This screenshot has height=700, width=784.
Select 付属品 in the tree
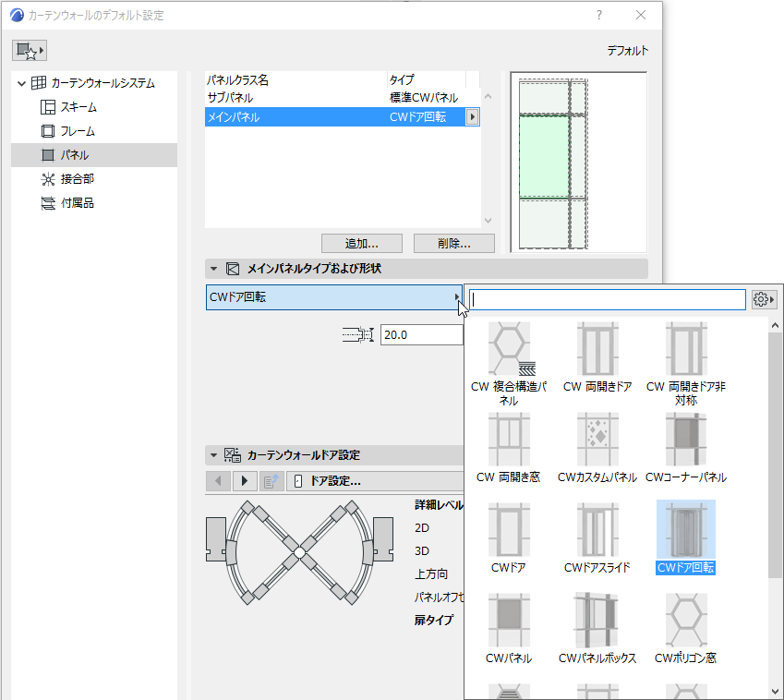pyautogui.click(x=77, y=203)
